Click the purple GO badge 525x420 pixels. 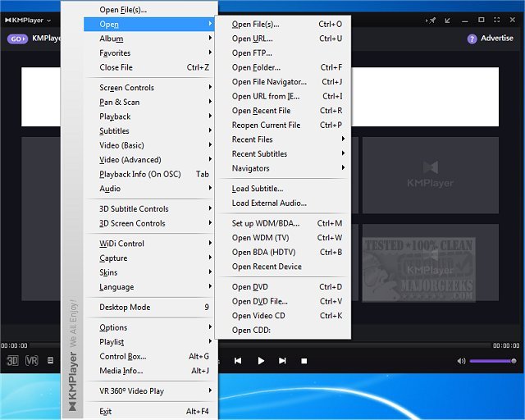click(x=16, y=39)
